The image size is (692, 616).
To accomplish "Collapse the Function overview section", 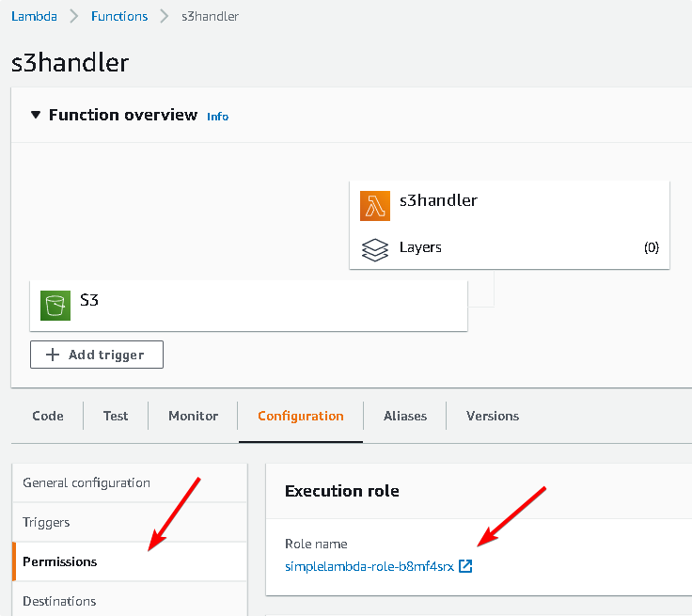I will tap(36, 115).
